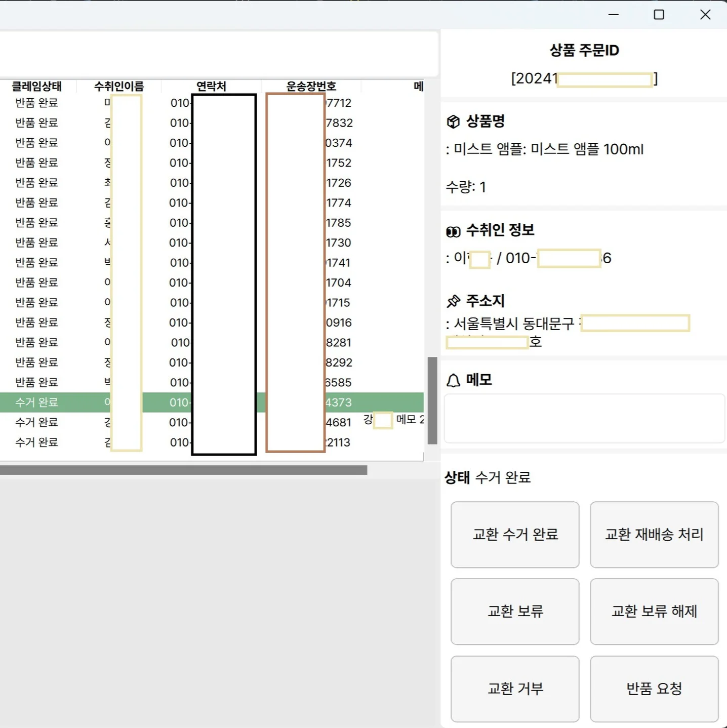Viewport: 727px width, 728px height.
Task: Click the 클레임상태 column header
Action: point(37,86)
